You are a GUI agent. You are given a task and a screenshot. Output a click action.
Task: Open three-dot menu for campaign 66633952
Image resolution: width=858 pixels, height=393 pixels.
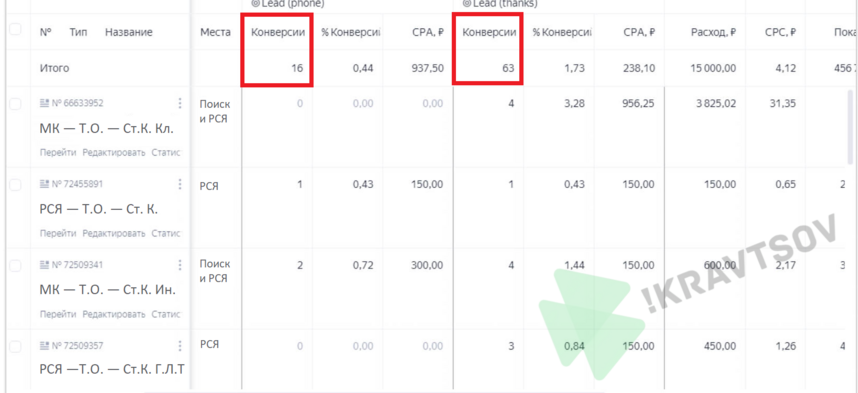pyautogui.click(x=180, y=103)
